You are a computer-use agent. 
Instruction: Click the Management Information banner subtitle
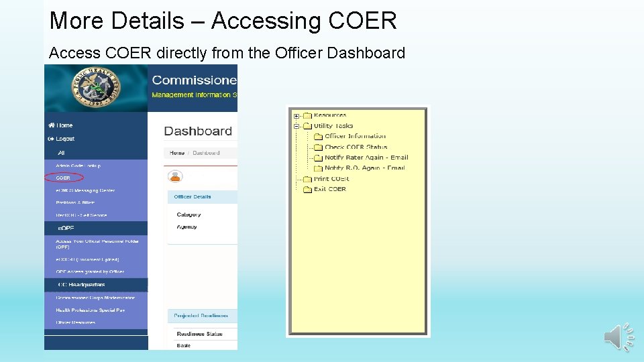point(195,95)
